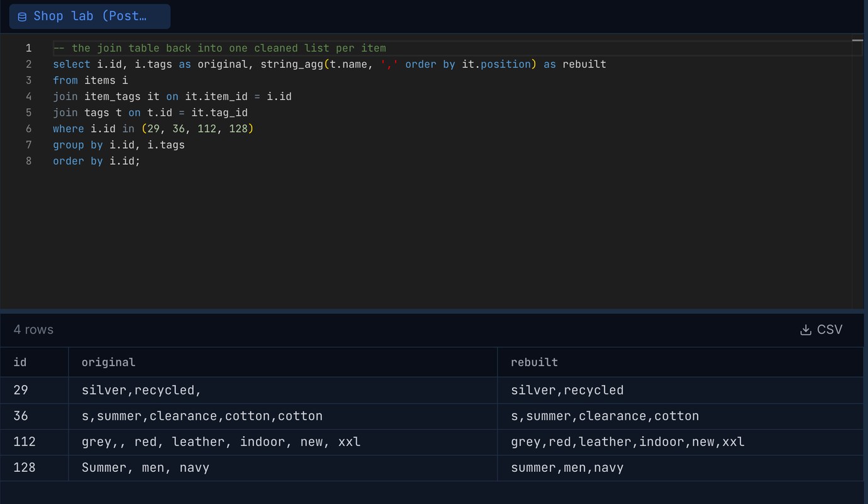Click 'order by i.id;' on line 8
The width and height of the screenshot is (868, 504).
(97, 161)
